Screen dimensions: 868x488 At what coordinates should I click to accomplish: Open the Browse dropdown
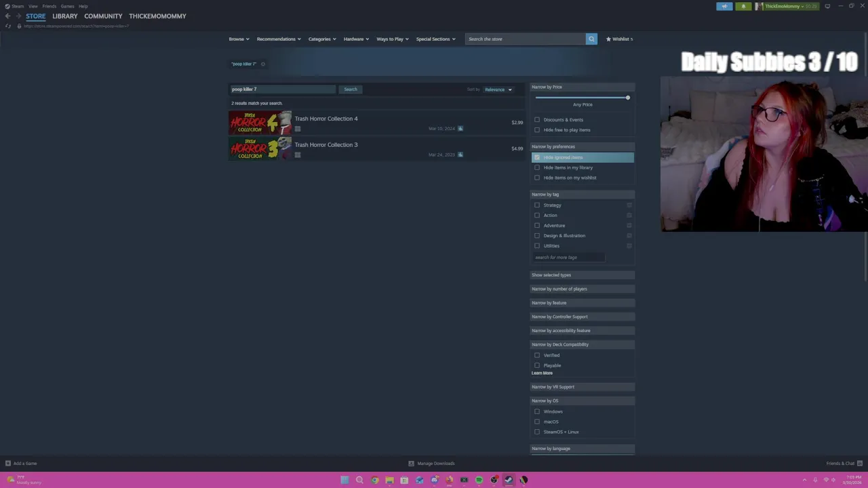[x=239, y=39]
